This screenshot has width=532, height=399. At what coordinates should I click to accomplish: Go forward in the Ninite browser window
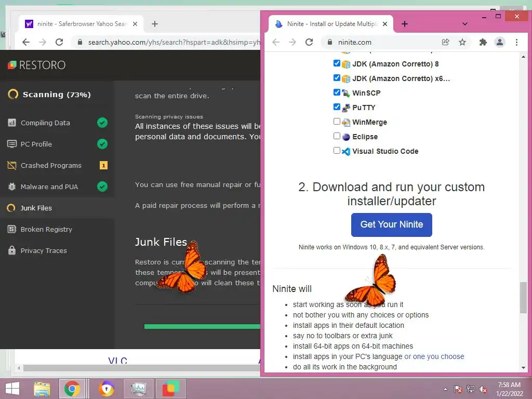tap(292, 42)
